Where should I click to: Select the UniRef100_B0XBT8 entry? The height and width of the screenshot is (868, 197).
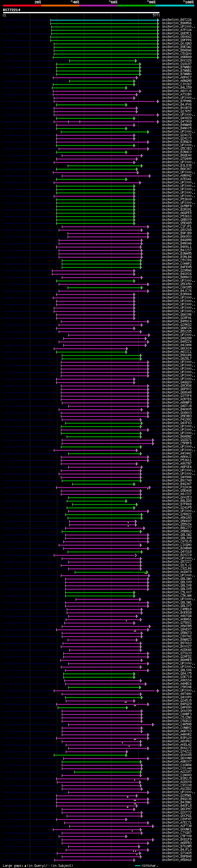tap(177, 108)
